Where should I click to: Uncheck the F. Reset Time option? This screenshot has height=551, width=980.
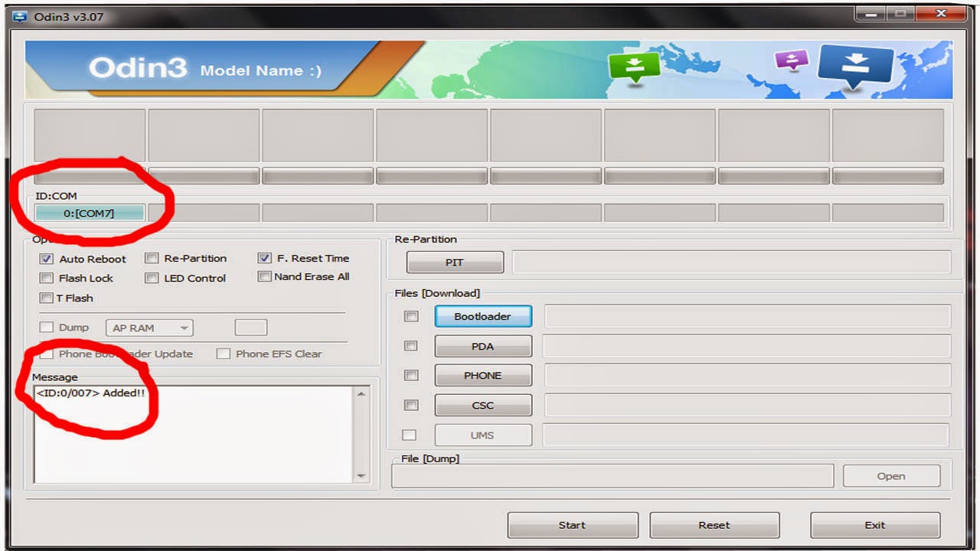coord(265,258)
